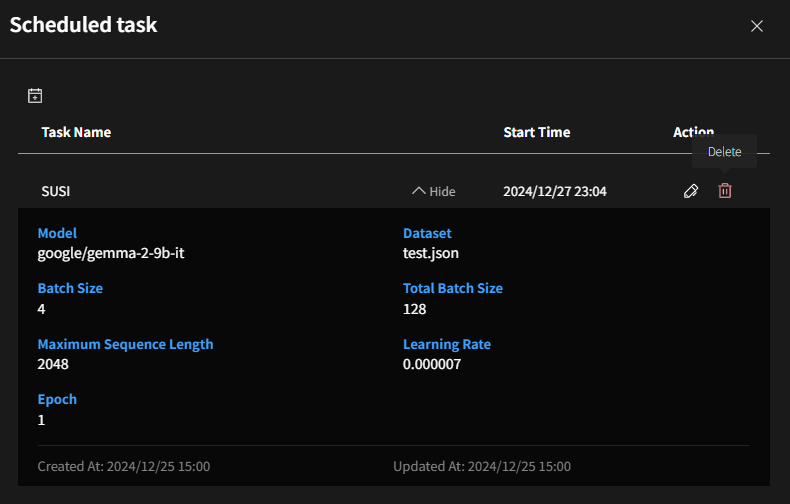The height and width of the screenshot is (504, 790).
Task: Click the Maximum Sequence Length value 2048
Action: [54, 365]
